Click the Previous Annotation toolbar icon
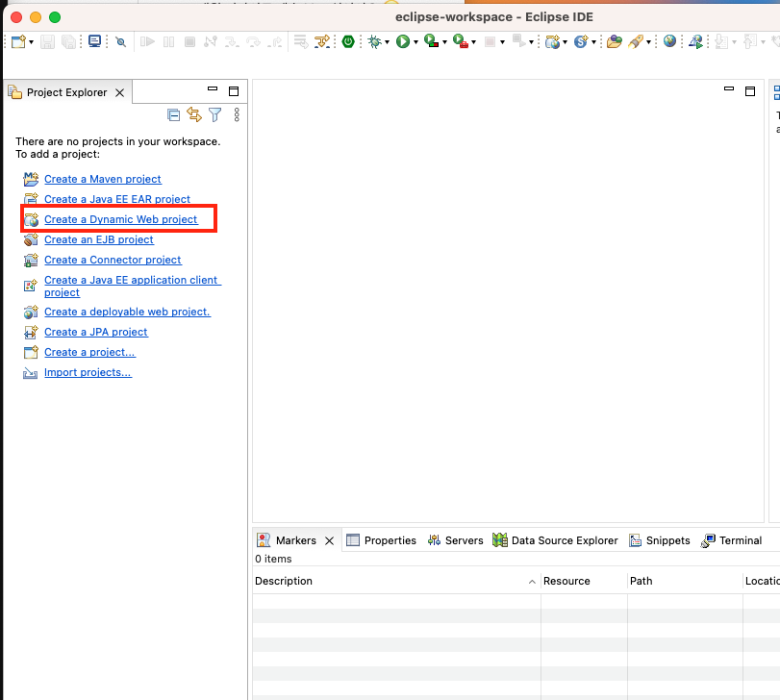 (750, 41)
